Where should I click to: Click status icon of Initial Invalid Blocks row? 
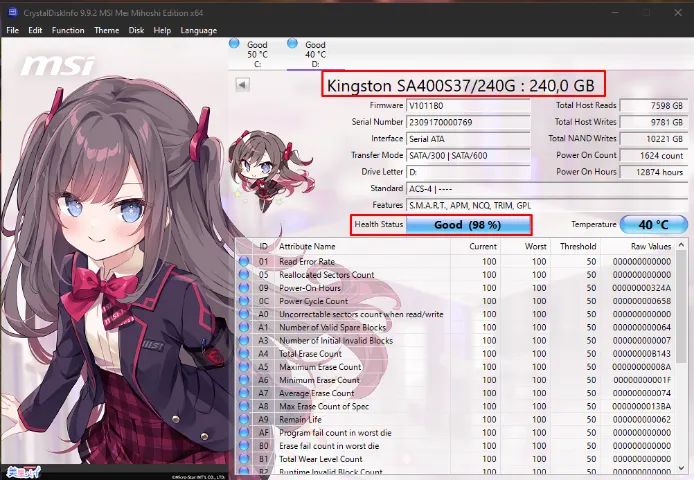[x=243, y=340]
